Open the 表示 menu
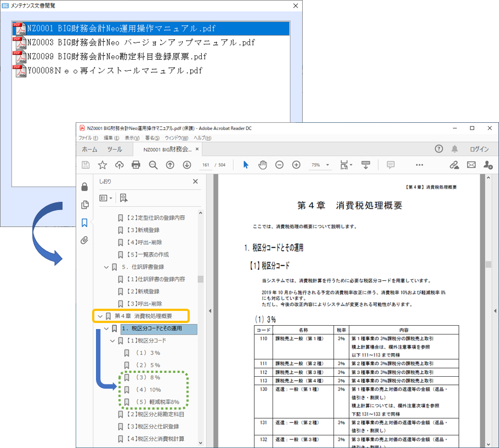Viewport: 499px width, 448px height. [x=132, y=138]
